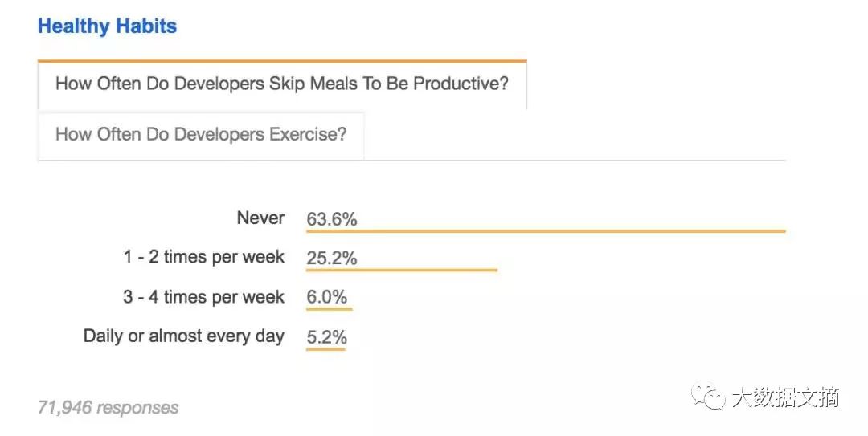Select the Skip Meals To Be Productive tab

[281, 84]
